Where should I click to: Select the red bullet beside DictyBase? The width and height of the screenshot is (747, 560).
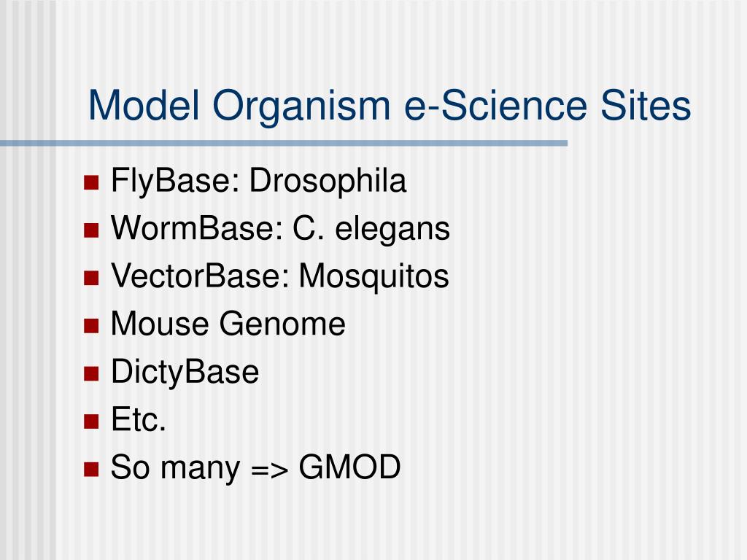(91, 374)
